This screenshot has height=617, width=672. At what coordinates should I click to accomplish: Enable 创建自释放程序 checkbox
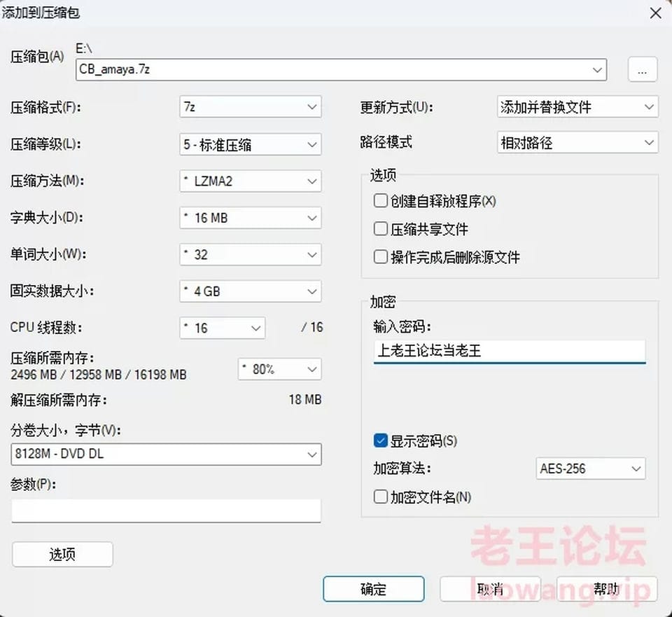381,201
